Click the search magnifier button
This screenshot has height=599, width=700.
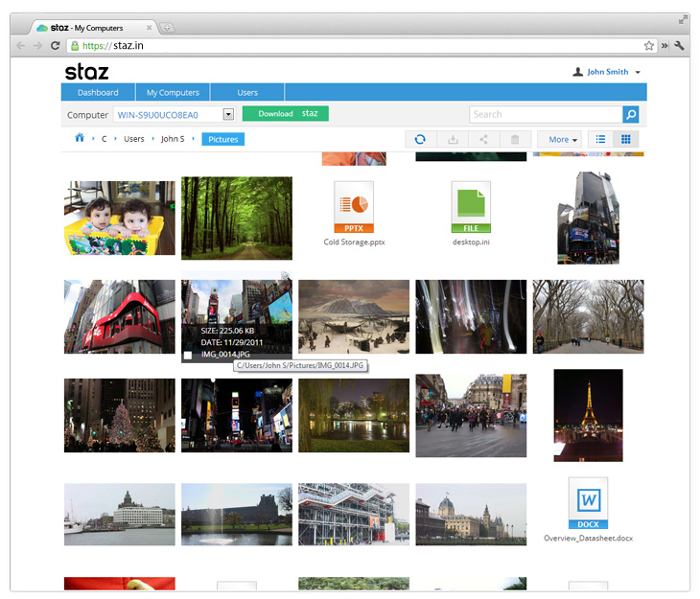(x=630, y=114)
